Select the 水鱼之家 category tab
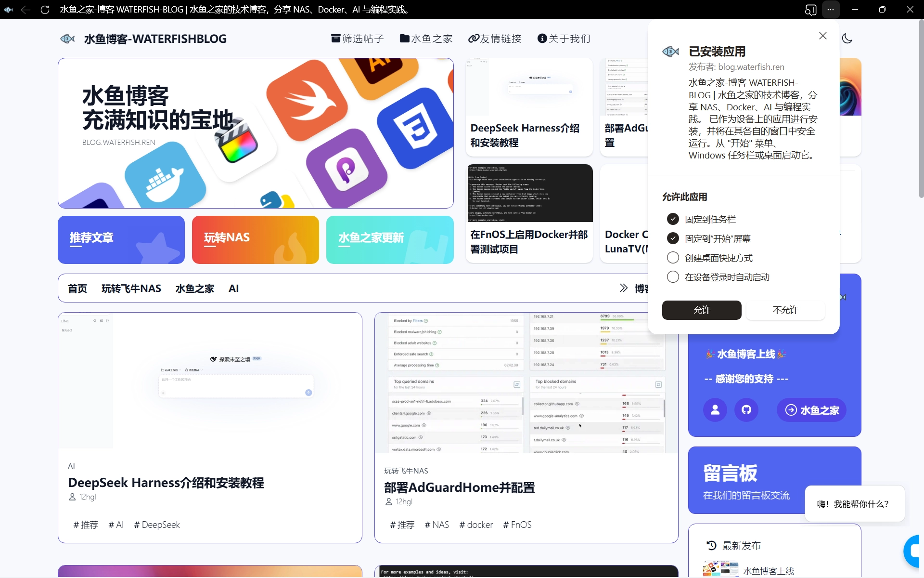Image resolution: width=924 pixels, height=578 pixels. 195,289
